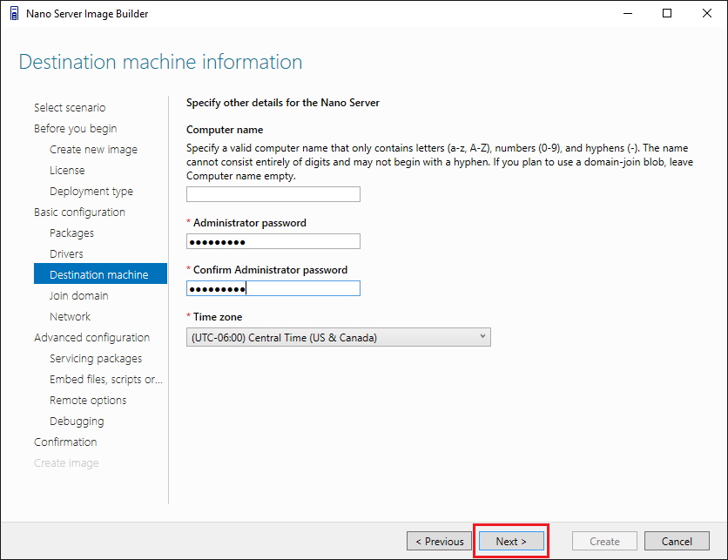The height and width of the screenshot is (560, 728).
Task: Open the Network configuration step
Action: 70,316
